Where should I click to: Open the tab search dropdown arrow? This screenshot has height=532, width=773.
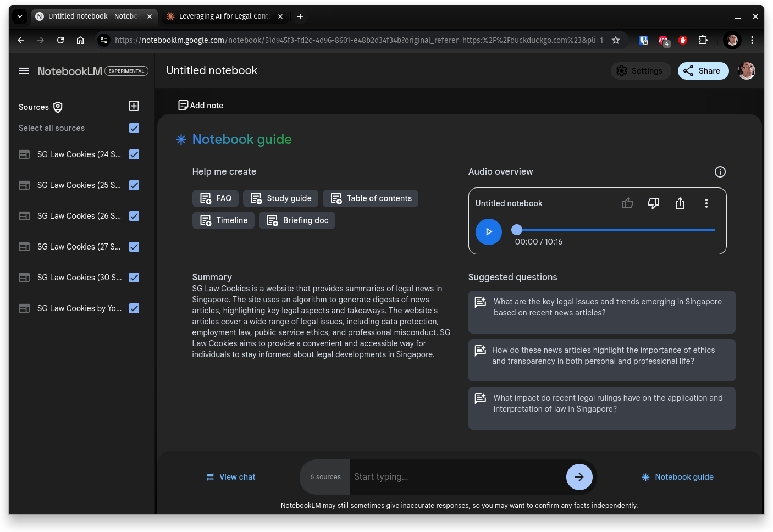pos(20,16)
